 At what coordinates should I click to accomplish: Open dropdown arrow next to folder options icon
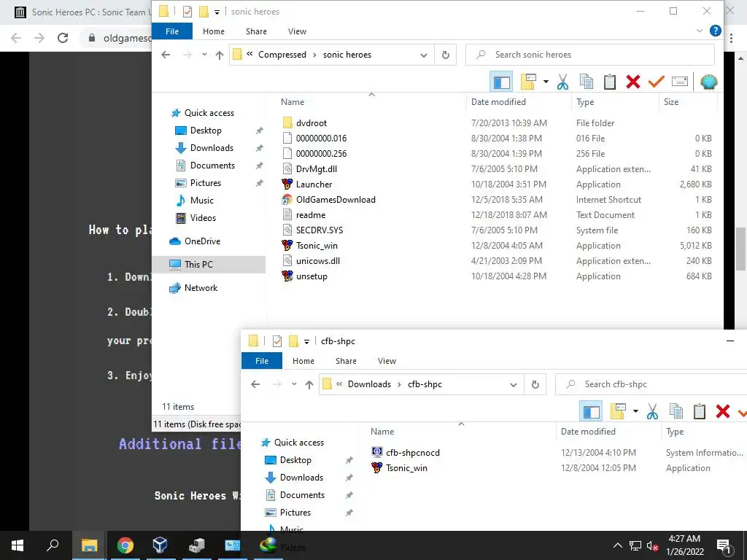point(546,82)
